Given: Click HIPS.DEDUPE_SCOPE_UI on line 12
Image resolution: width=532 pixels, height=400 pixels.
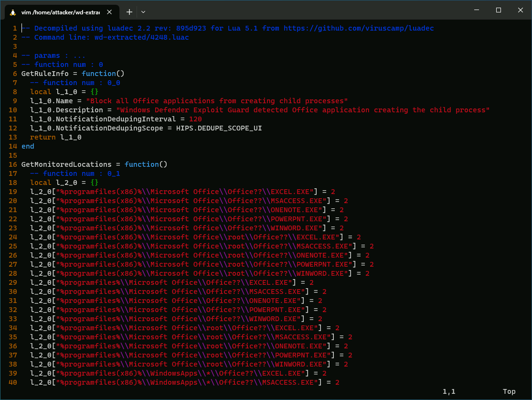Looking at the screenshot, I should (219, 128).
